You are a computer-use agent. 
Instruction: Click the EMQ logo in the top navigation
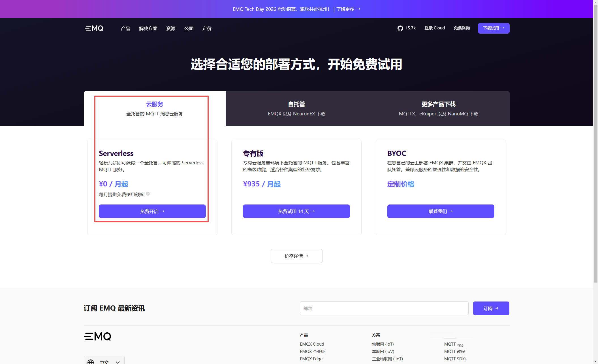pos(94,28)
